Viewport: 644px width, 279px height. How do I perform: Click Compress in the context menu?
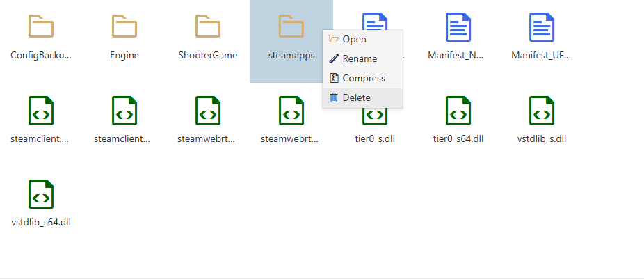coord(363,79)
